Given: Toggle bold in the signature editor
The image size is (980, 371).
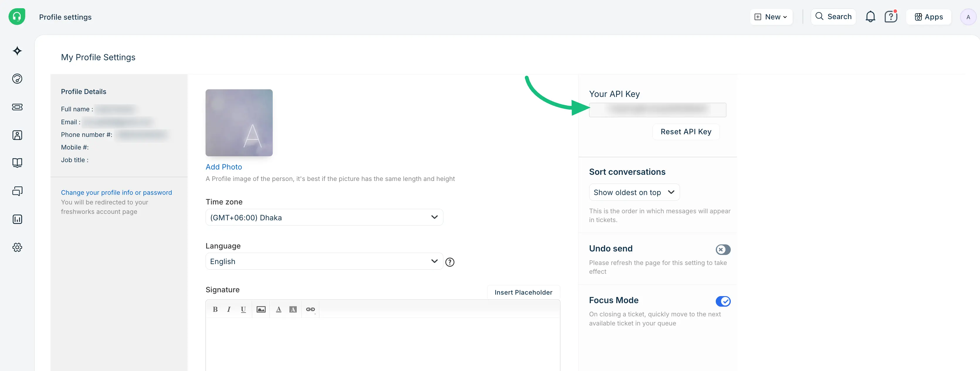Looking at the screenshot, I should (215, 309).
